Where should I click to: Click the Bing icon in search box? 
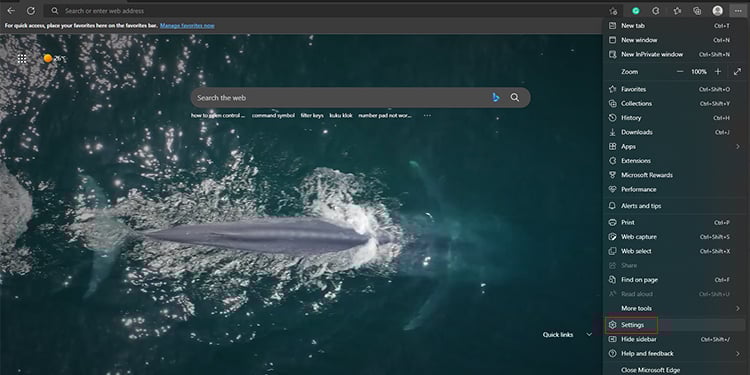496,98
